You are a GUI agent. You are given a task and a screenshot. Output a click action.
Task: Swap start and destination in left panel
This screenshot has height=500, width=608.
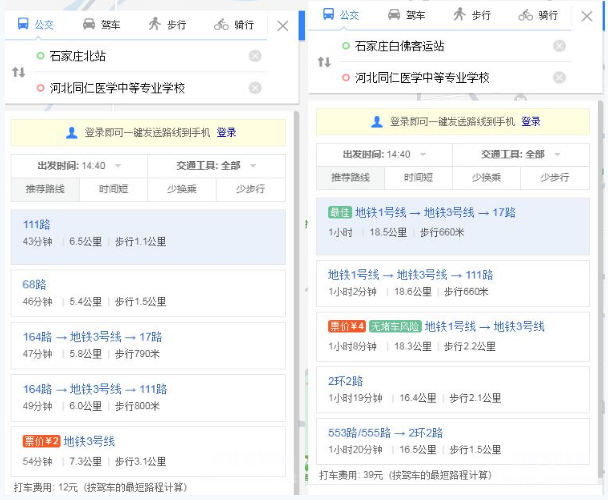point(19,72)
